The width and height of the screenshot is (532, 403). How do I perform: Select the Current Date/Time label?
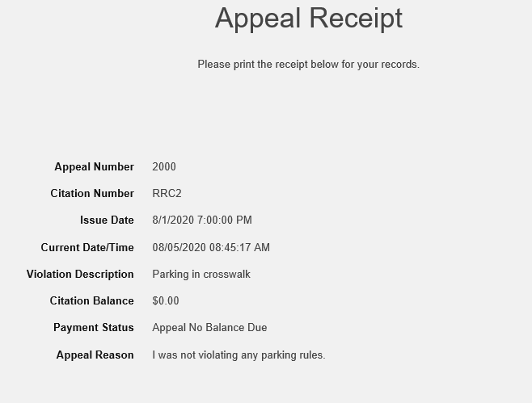87,247
